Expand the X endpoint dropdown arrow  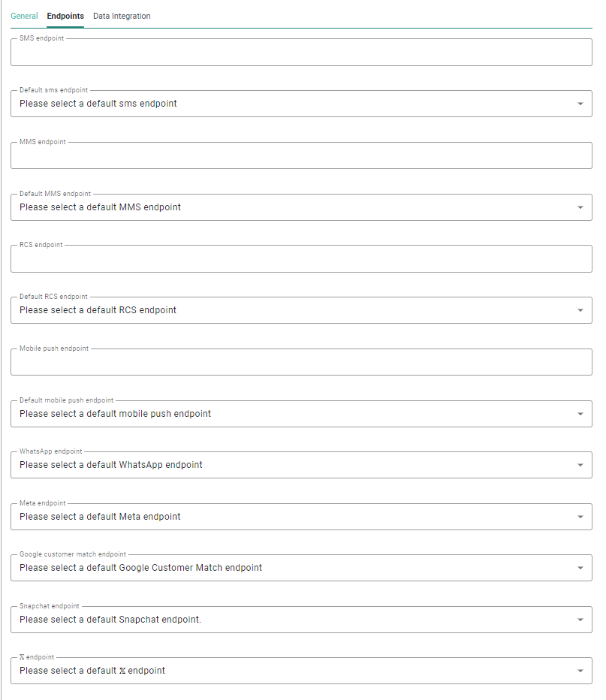(x=580, y=671)
